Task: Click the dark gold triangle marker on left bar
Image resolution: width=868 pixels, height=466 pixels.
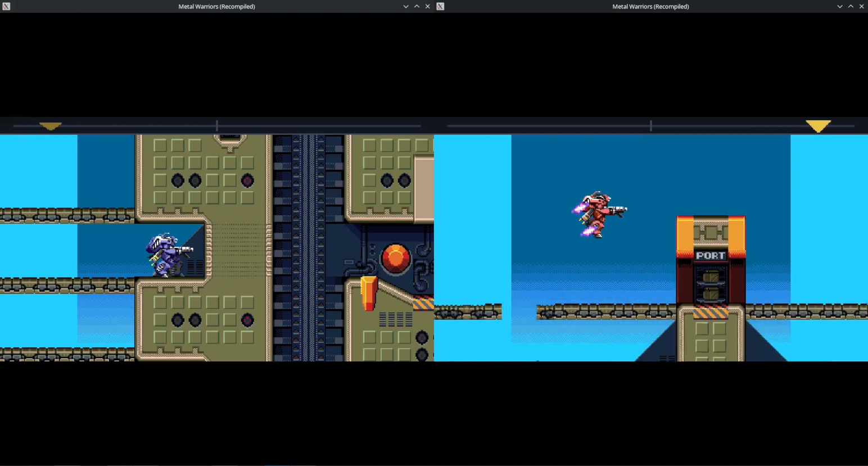Action: pyautogui.click(x=51, y=126)
